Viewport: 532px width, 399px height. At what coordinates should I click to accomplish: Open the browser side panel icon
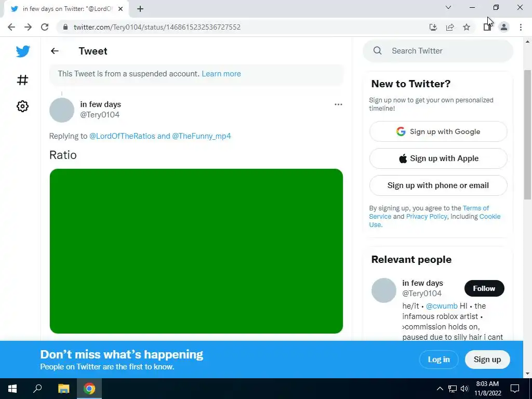487,27
